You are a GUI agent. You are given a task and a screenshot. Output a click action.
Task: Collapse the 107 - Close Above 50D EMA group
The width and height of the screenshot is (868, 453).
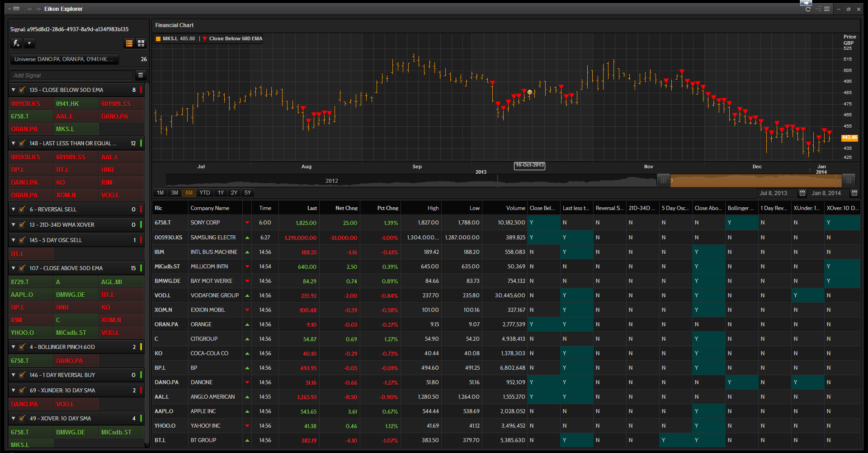14,268
